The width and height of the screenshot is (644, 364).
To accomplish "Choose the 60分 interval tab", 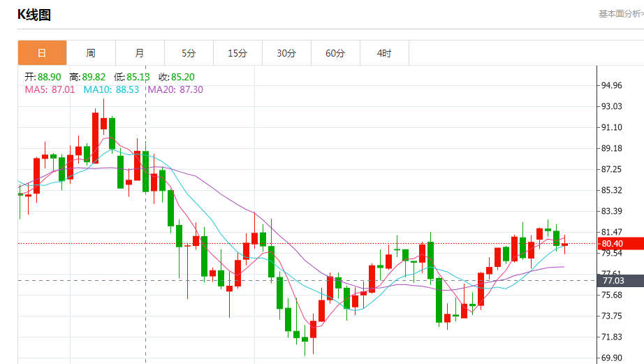I will point(335,53).
